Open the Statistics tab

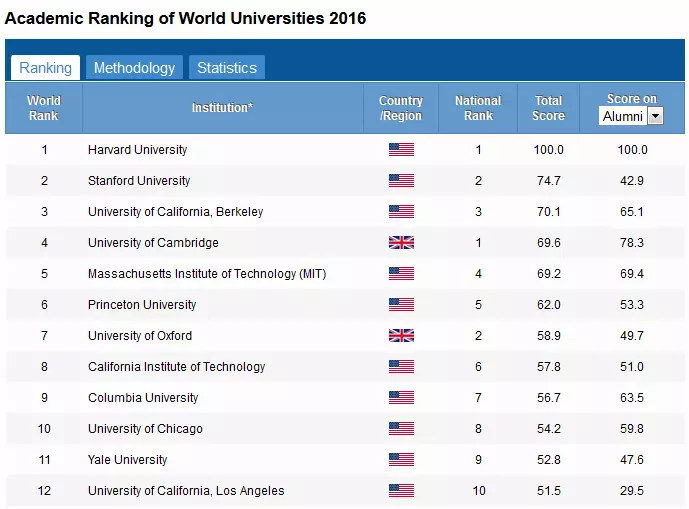226,68
